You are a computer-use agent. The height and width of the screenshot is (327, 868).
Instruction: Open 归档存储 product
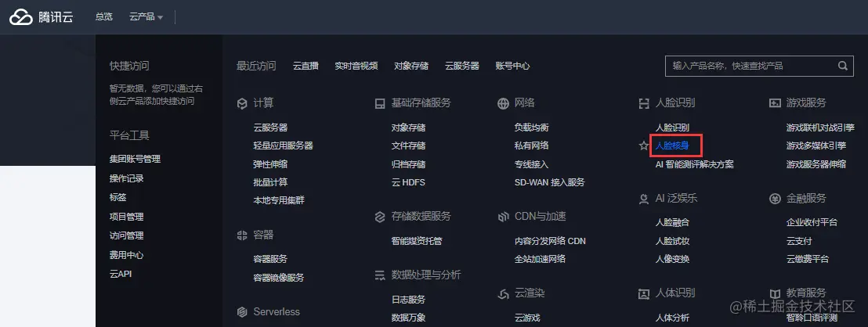(408, 164)
